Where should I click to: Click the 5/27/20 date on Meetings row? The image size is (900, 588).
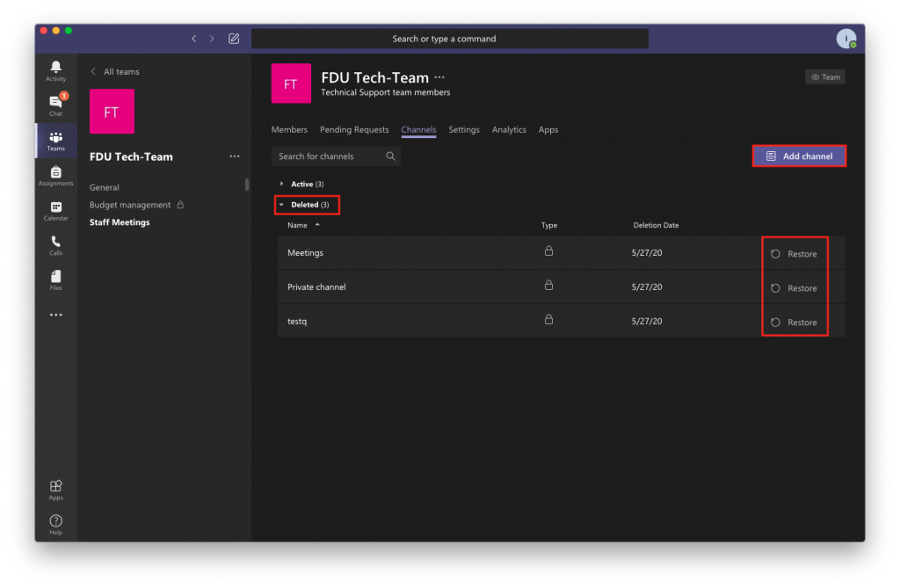click(x=647, y=252)
